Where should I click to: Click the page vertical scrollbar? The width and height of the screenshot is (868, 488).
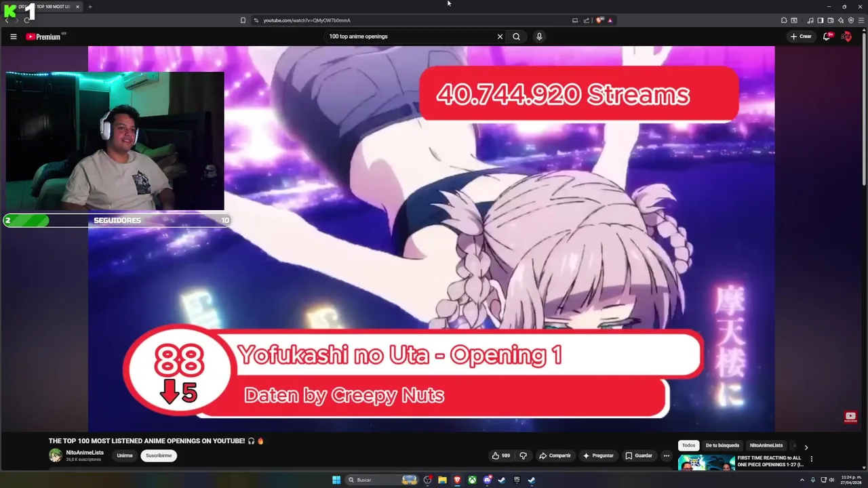864,108
